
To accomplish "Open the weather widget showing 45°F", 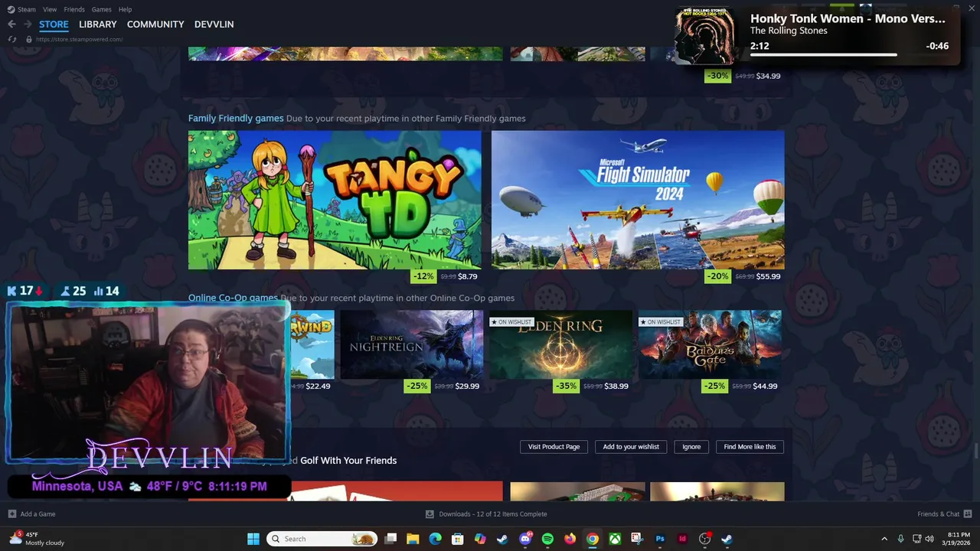I will tap(37, 539).
